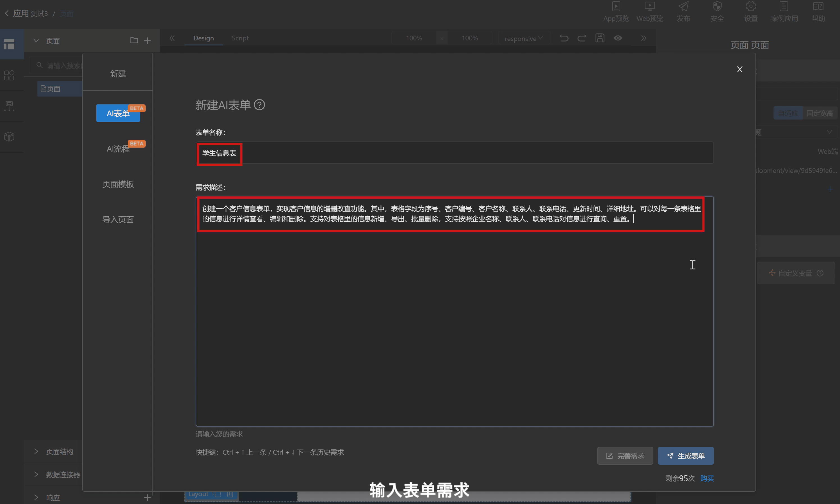This screenshot has height=504, width=840.
Task: Click the add page plus icon
Action: pos(147,41)
